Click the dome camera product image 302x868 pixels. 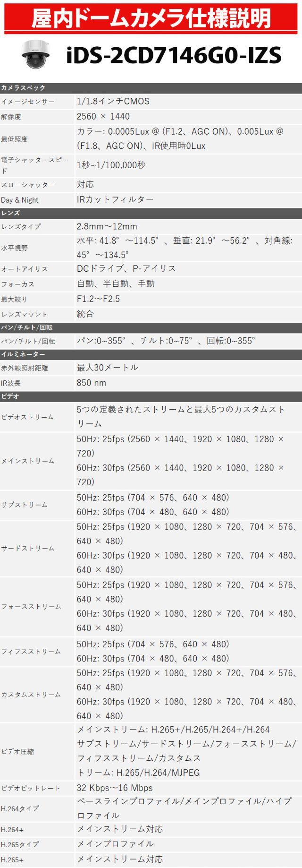pyautogui.click(x=35, y=54)
